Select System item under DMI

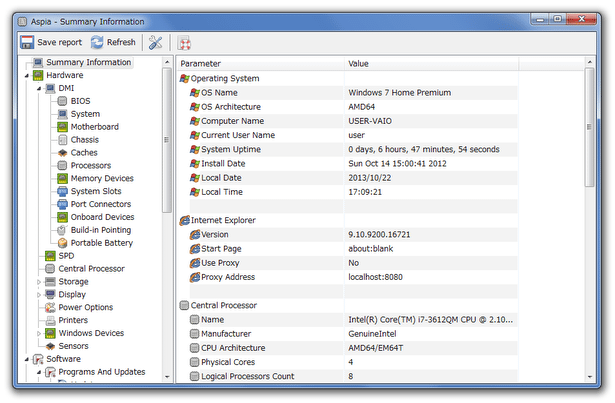click(85, 114)
